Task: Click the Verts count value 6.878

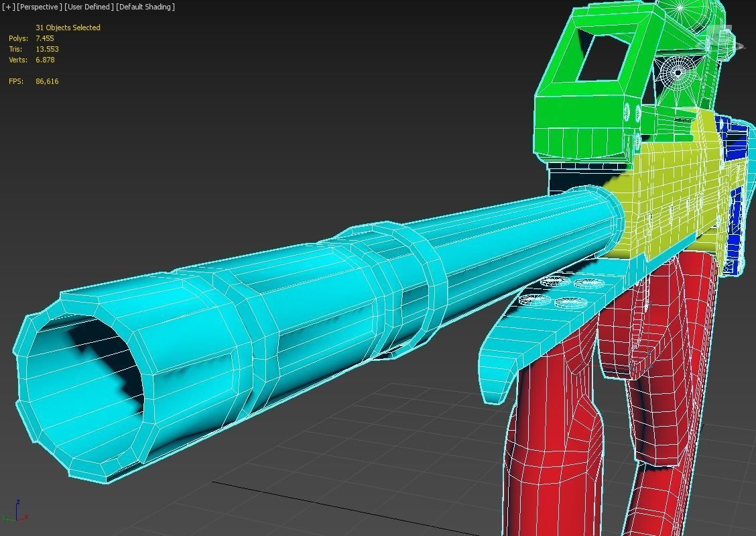Action: click(x=45, y=60)
